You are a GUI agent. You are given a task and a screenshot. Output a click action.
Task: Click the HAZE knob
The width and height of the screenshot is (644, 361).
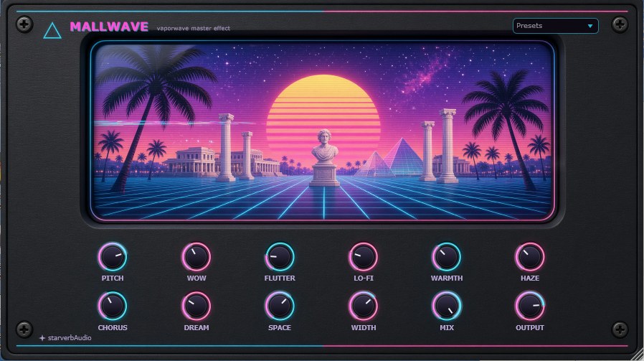530,257
